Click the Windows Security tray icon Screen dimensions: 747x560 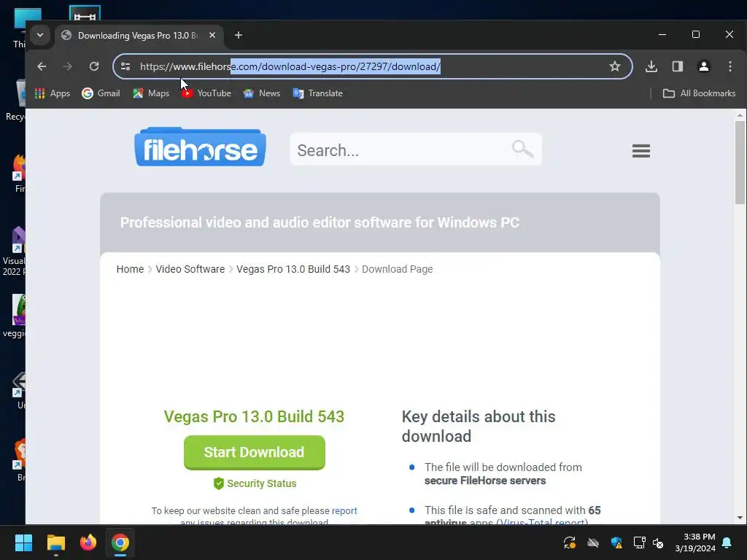tap(616, 542)
